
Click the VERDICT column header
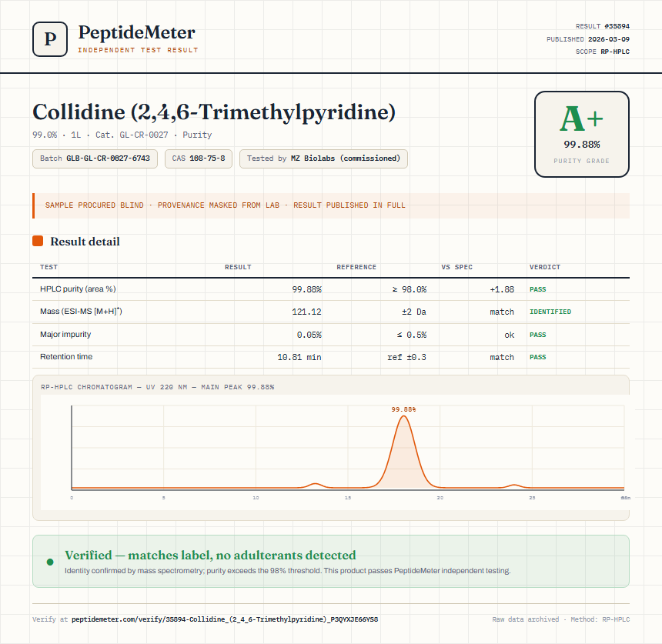545,267
